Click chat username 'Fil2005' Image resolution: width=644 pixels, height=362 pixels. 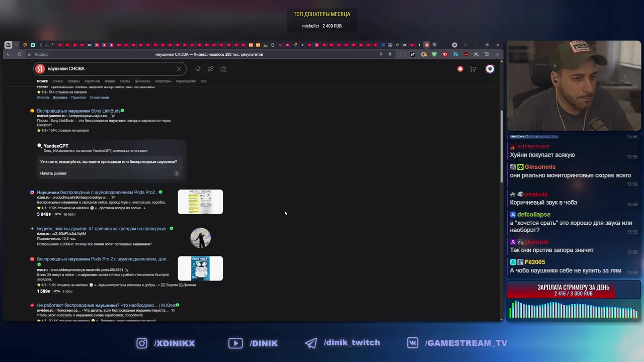coord(535,262)
